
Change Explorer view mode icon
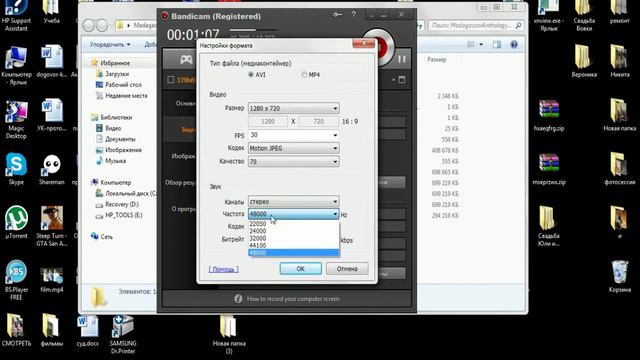point(471,44)
